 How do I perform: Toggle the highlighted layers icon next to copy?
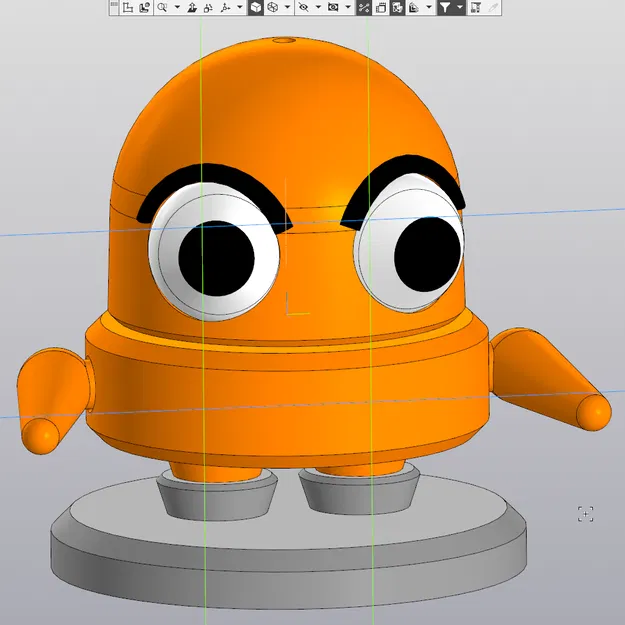tap(397, 7)
